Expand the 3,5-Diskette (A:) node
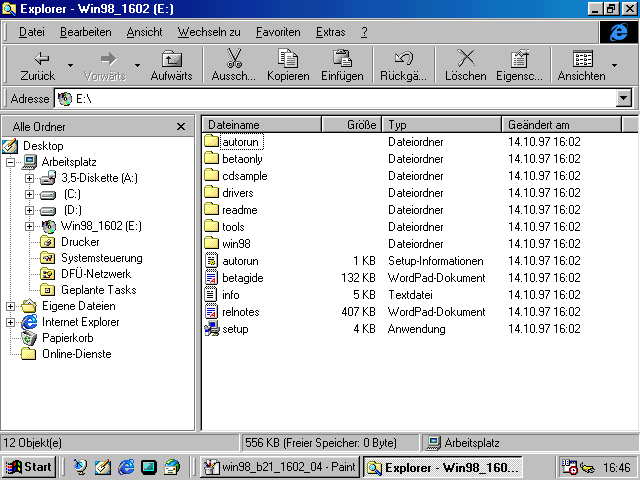Image resolution: width=640 pixels, height=480 pixels. tap(29, 178)
